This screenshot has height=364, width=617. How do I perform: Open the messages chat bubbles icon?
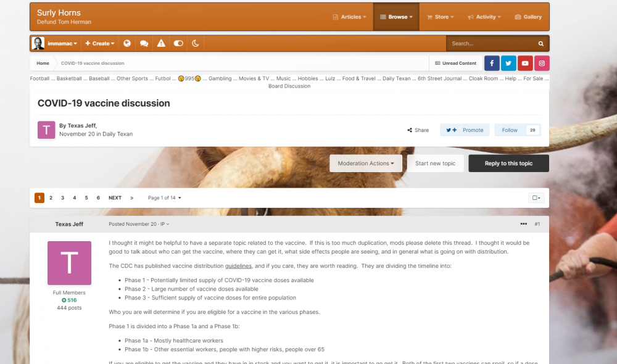coord(144,44)
